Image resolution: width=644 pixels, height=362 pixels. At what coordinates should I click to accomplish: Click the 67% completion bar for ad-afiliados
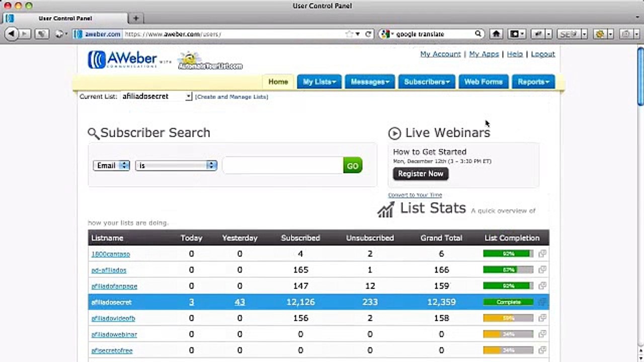[x=508, y=270]
